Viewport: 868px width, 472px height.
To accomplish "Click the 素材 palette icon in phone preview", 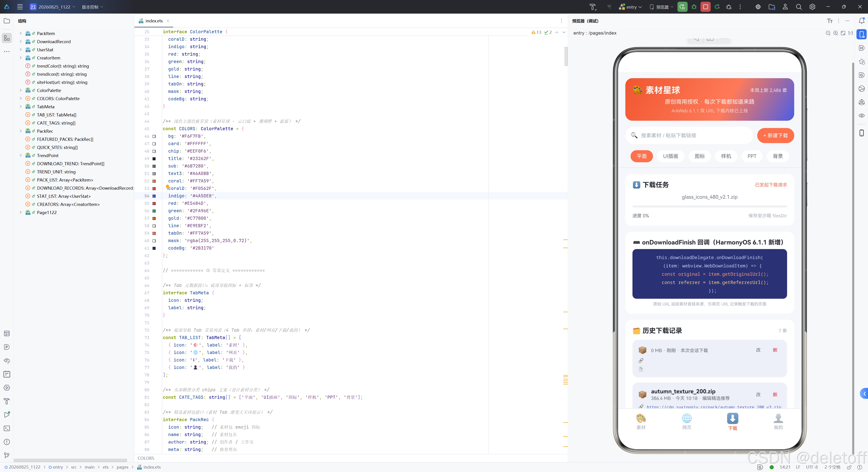I will pyautogui.click(x=641, y=418).
